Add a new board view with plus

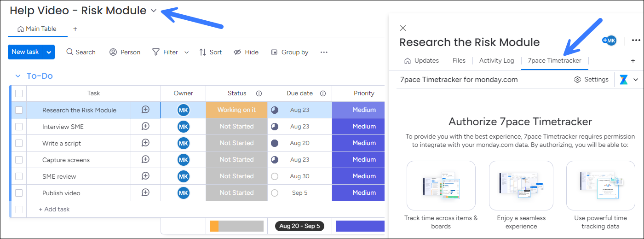click(75, 29)
